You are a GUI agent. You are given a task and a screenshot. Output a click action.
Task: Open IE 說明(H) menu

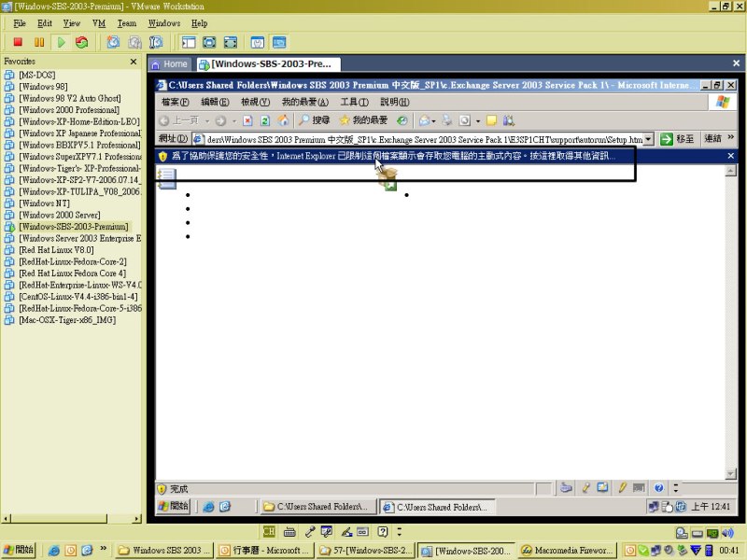(x=394, y=102)
